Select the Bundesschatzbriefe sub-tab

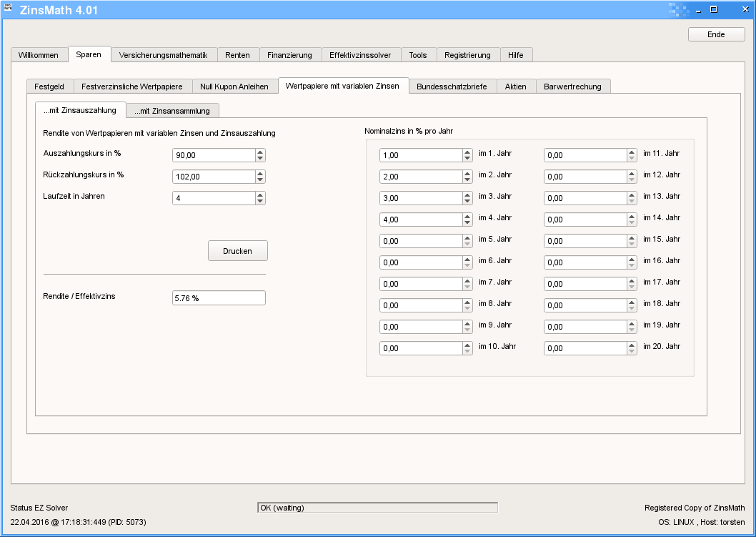452,87
